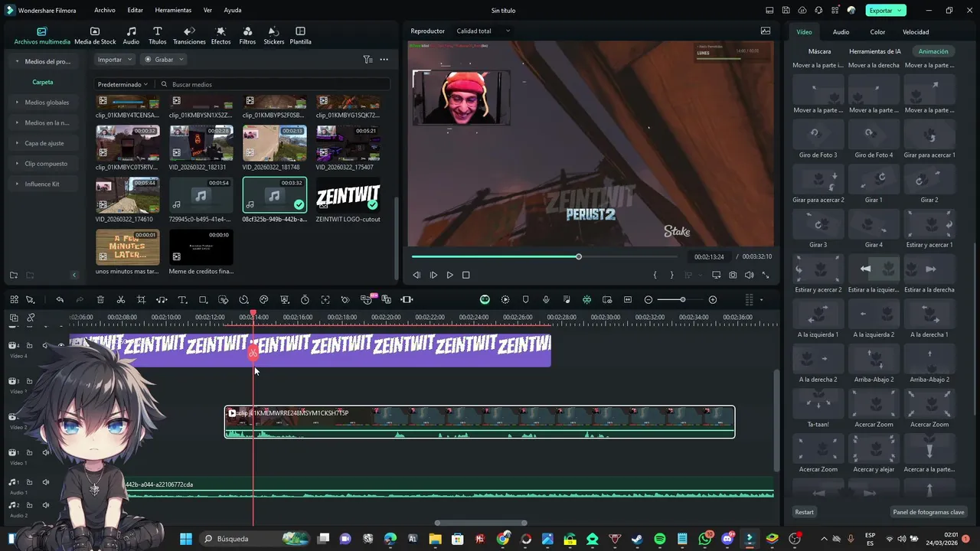Click the Restart button
Viewport: 980px width, 551px height.
(804, 512)
